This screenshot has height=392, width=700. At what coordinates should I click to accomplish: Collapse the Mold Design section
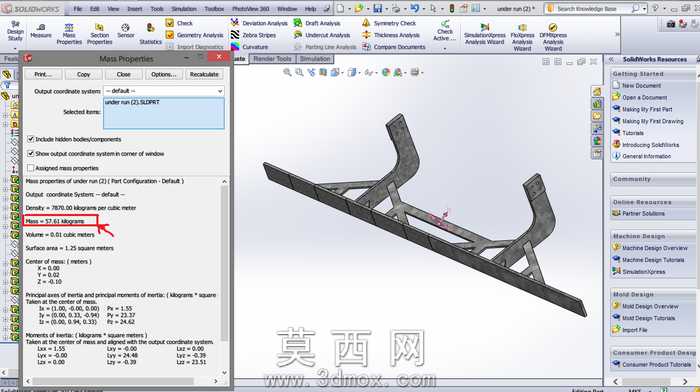point(653,295)
